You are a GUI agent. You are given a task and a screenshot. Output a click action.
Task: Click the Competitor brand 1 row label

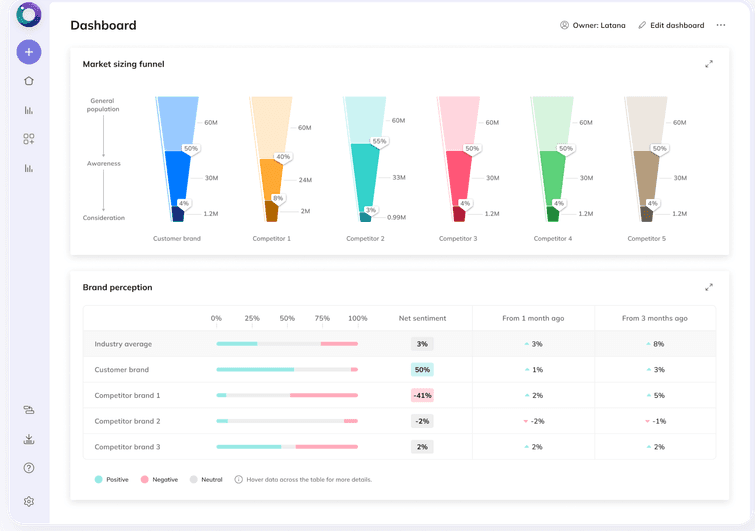127,395
